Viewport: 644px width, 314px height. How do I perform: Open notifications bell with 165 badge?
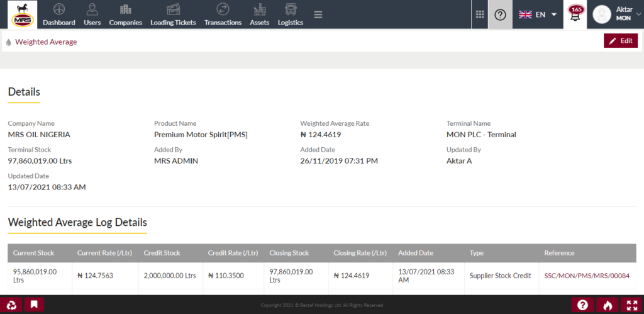click(x=575, y=14)
